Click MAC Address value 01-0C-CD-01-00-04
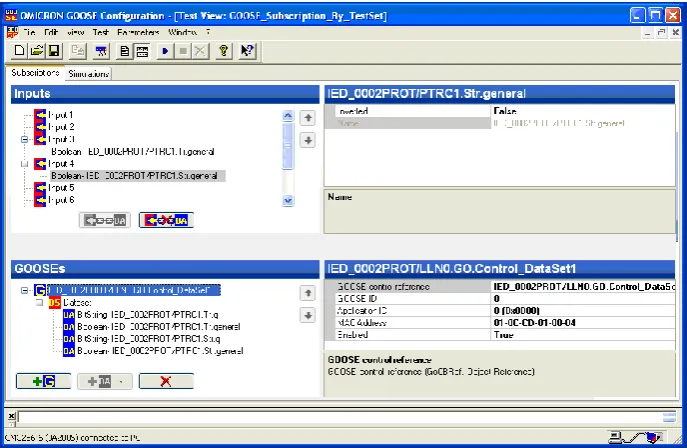 click(583, 323)
